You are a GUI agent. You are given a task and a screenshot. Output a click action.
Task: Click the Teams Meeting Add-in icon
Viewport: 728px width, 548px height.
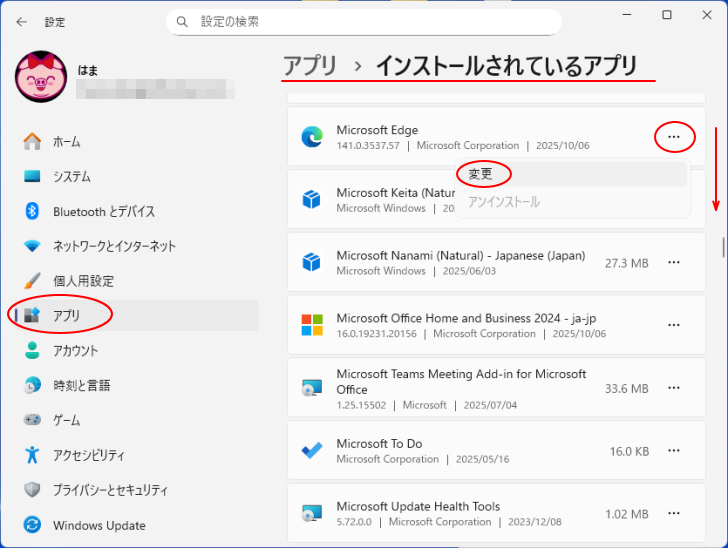click(x=312, y=388)
